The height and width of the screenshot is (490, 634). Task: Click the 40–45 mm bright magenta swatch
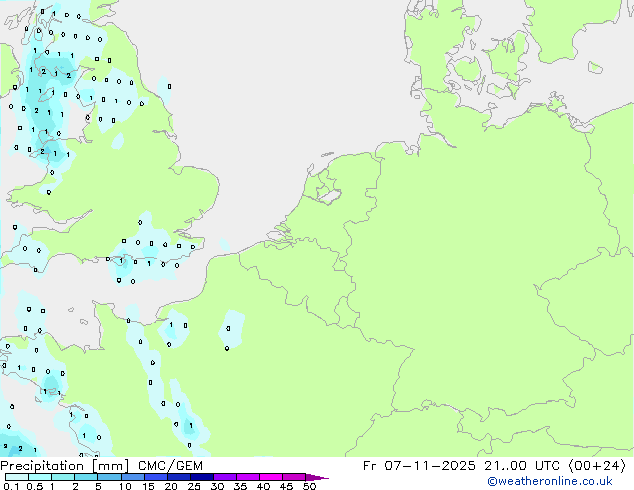(x=271, y=477)
